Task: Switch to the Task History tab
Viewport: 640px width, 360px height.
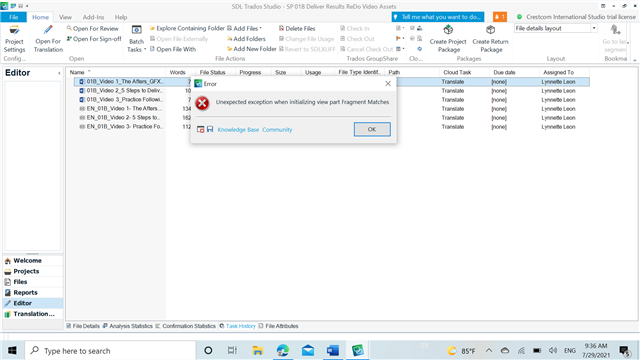Action: 237,326
